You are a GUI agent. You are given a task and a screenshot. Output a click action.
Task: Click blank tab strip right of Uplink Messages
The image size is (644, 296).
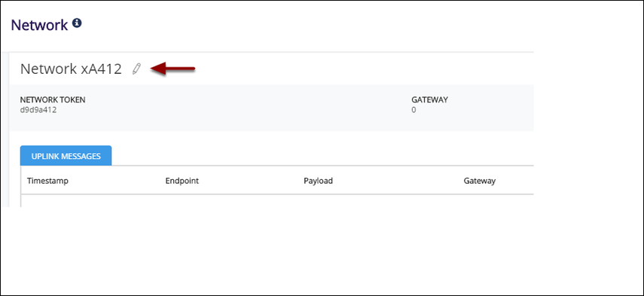click(x=322, y=156)
